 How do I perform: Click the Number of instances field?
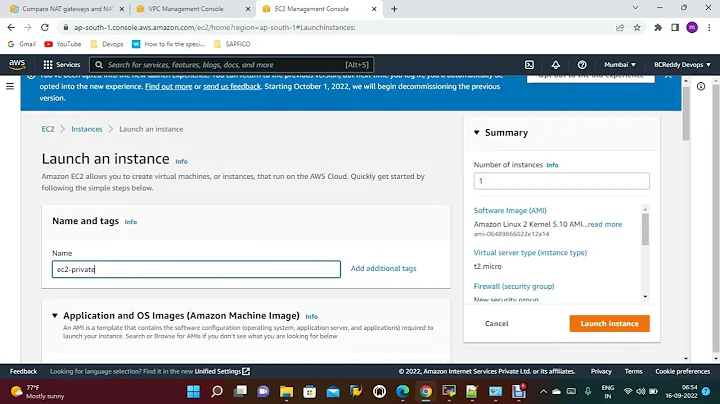click(x=562, y=181)
